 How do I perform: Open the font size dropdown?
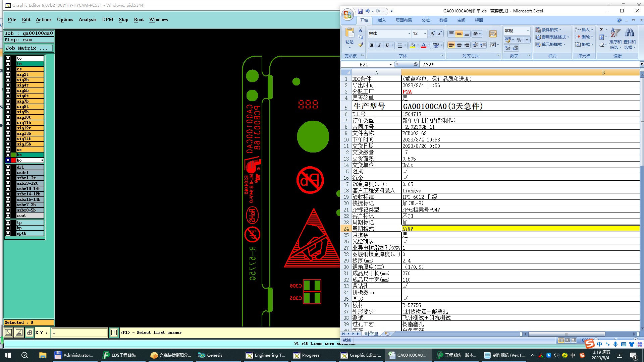coord(425,34)
